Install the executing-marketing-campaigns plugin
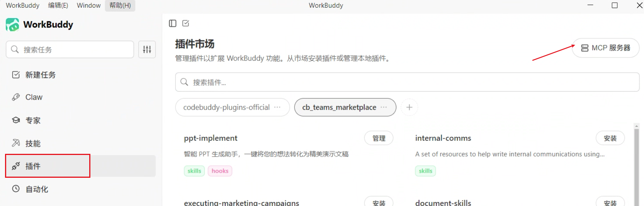 379,202
